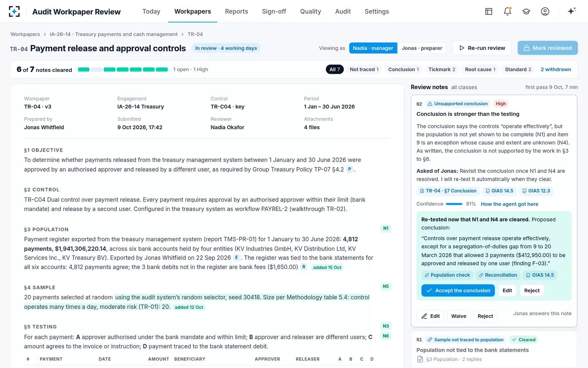Show the 2 withdrawn notes
The height and width of the screenshot is (368, 588).
click(556, 70)
